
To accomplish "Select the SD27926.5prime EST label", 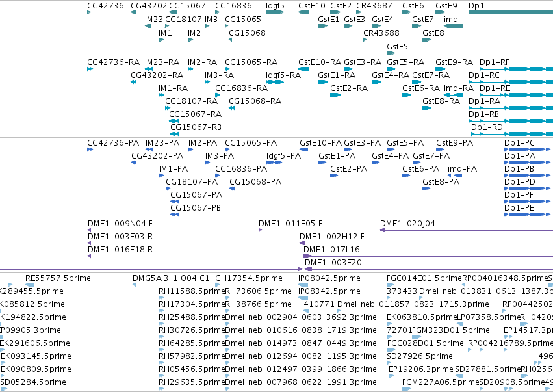I will pyautogui.click(x=419, y=356).
